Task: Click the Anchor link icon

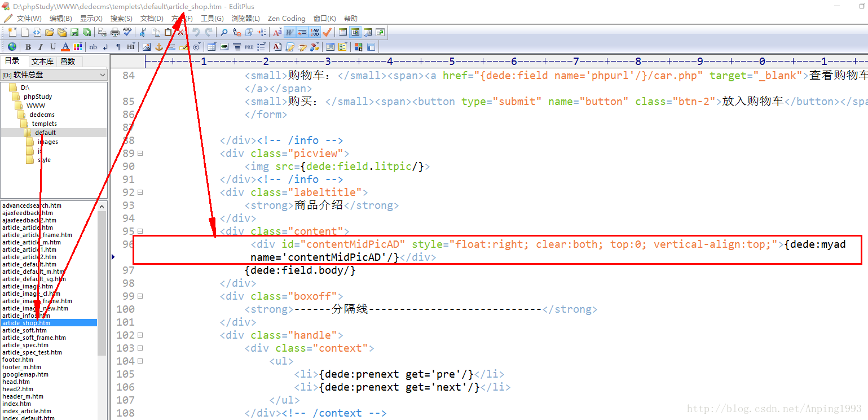Action: coord(159,47)
